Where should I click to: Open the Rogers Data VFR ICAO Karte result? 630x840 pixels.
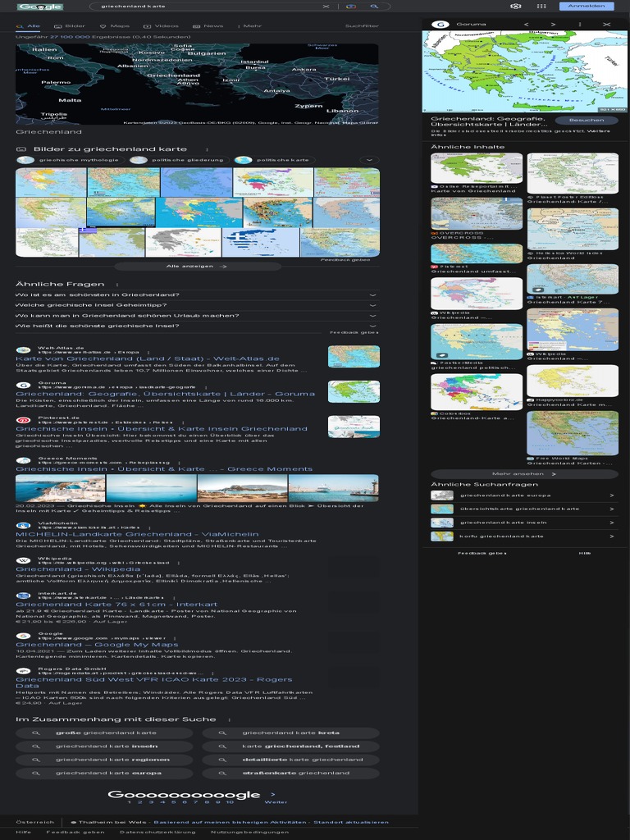tap(153, 682)
